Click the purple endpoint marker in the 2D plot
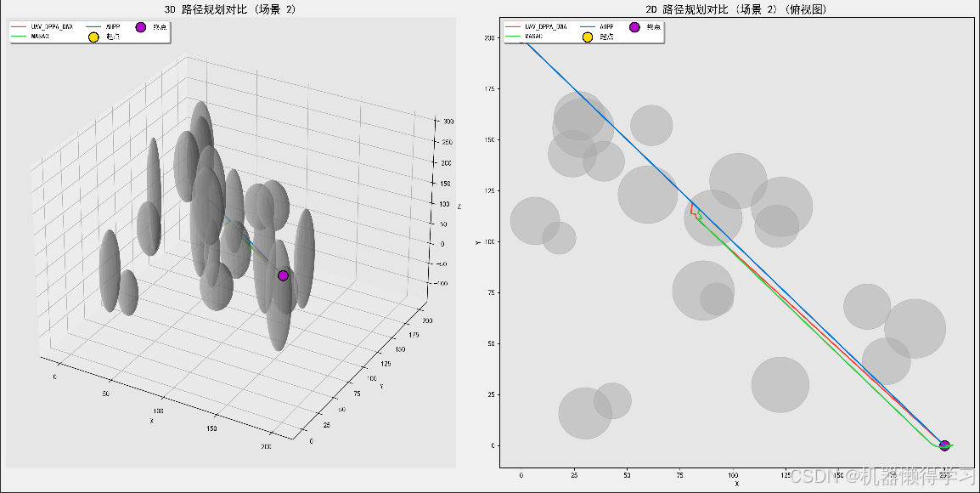Screen dimensions: 980x493 pyautogui.click(x=944, y=445)
